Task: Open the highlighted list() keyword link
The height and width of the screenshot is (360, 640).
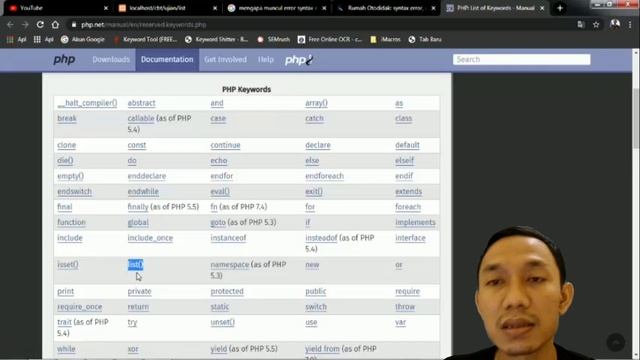Action: tap(136, 265)
